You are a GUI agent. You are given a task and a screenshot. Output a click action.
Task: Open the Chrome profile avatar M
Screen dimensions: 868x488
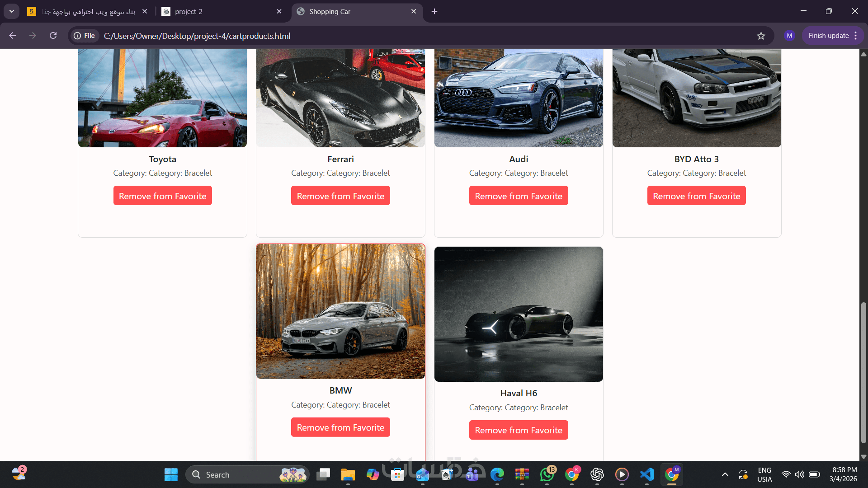[789, 36]
